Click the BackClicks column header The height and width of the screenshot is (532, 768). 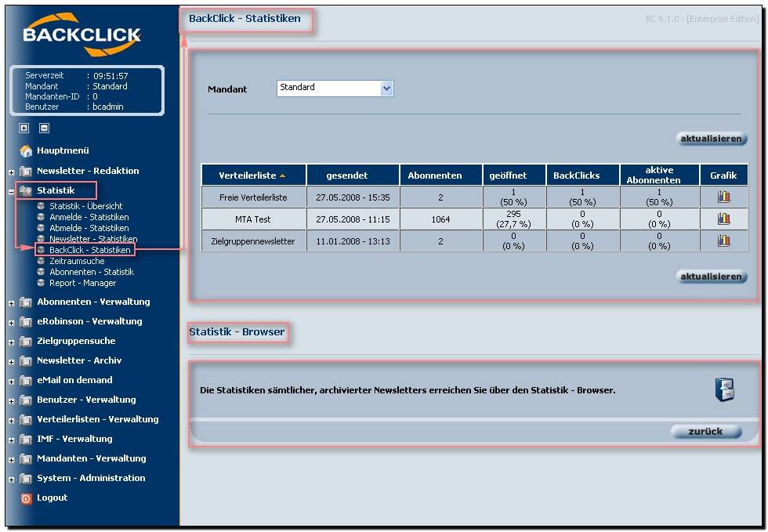583,175
